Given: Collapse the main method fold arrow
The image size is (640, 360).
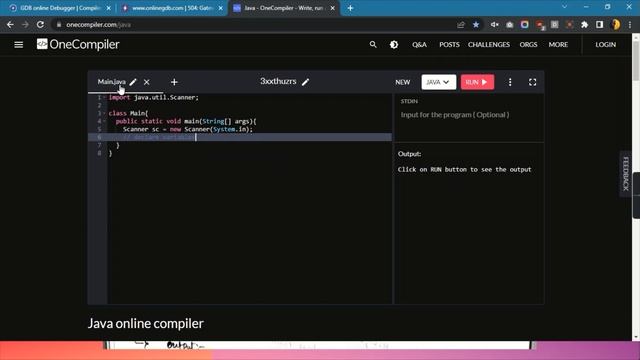Looking at the screenshot, I should 104,121.
